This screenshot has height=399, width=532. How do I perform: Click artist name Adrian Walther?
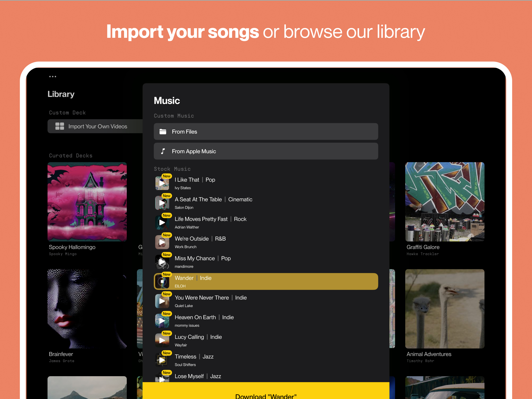coord(187,227)
